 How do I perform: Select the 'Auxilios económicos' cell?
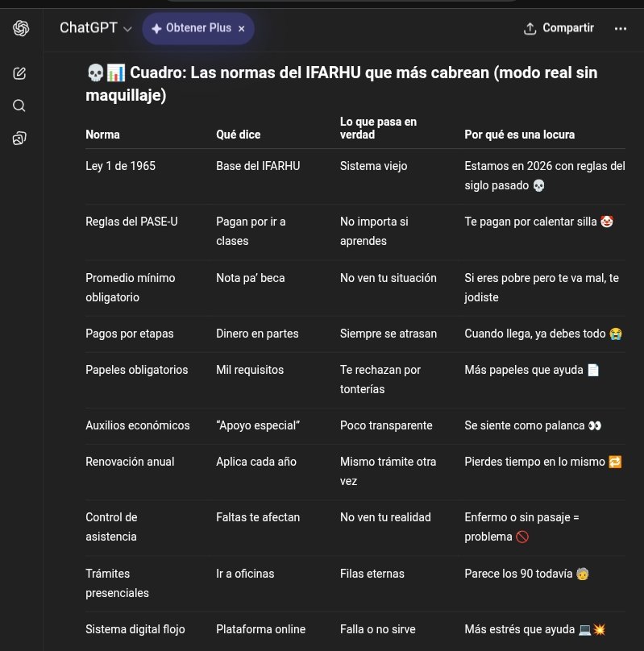(138, 425)
